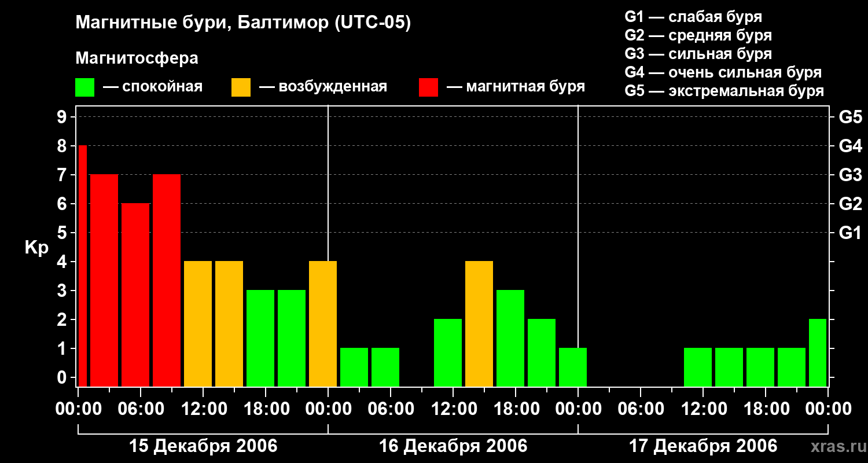Click the '18:00' time label for 15 December
Viewport: 868px width, 463px height.
coord(266,409)
